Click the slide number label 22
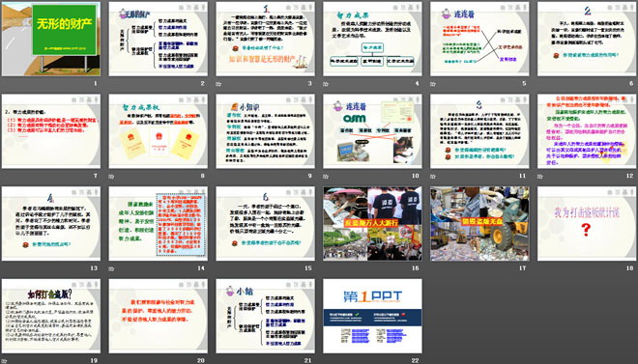The width and height of the screenshot is (638, 364). [x=416, y=360]
